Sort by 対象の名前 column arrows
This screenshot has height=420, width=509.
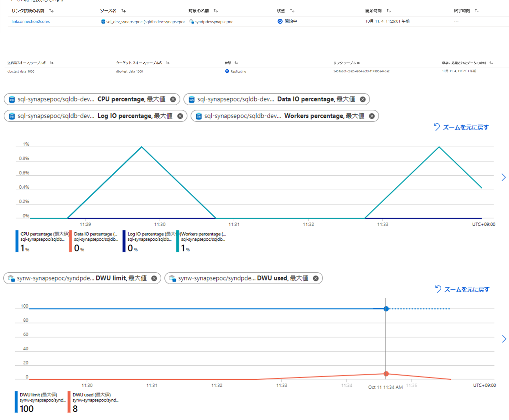[216, 11]
